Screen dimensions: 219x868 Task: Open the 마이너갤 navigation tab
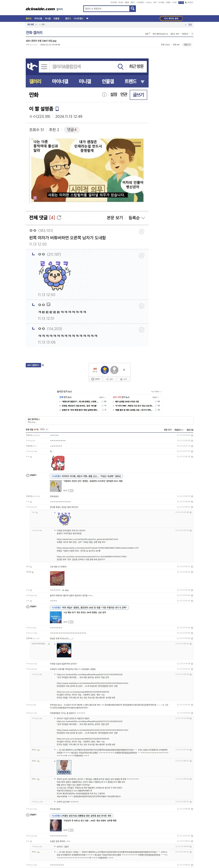(38, 19)
